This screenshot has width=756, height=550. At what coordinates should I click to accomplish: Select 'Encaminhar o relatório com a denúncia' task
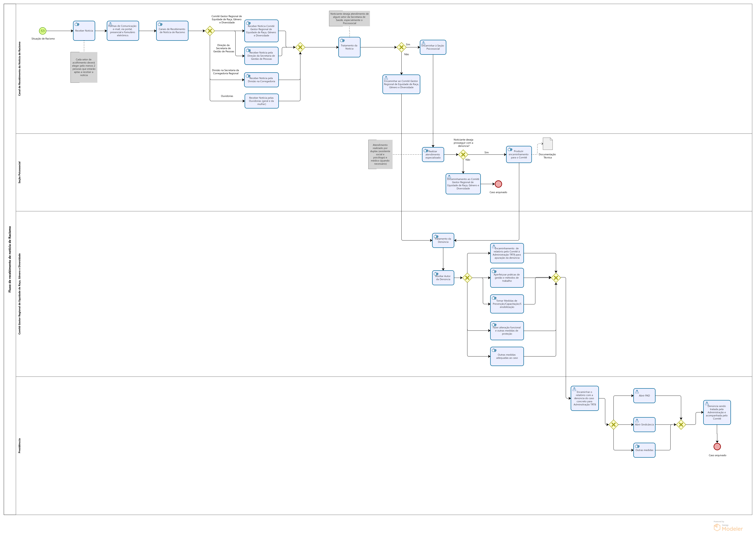[585, 398]
